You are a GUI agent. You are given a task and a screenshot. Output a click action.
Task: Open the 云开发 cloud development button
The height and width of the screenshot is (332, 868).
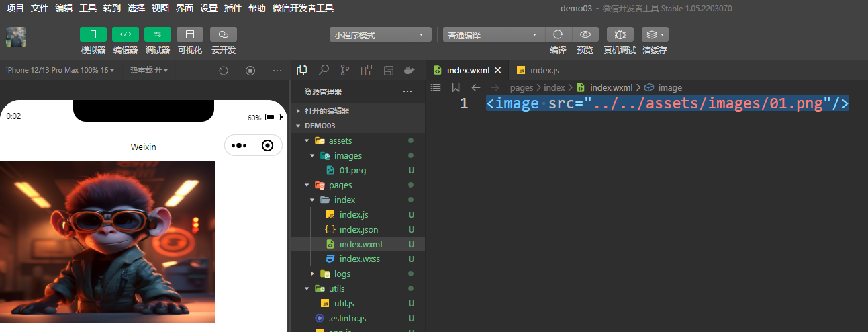(x=224, y=34)
